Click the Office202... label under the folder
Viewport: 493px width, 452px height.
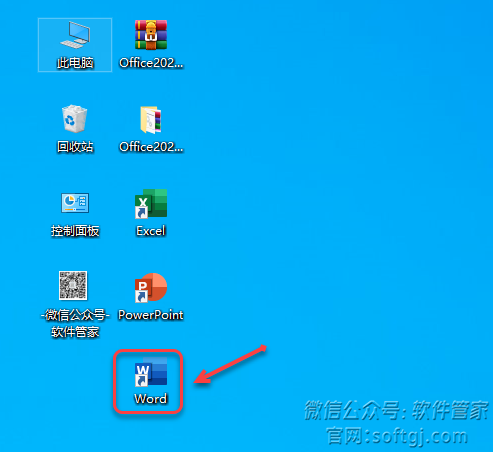point(151,147)
